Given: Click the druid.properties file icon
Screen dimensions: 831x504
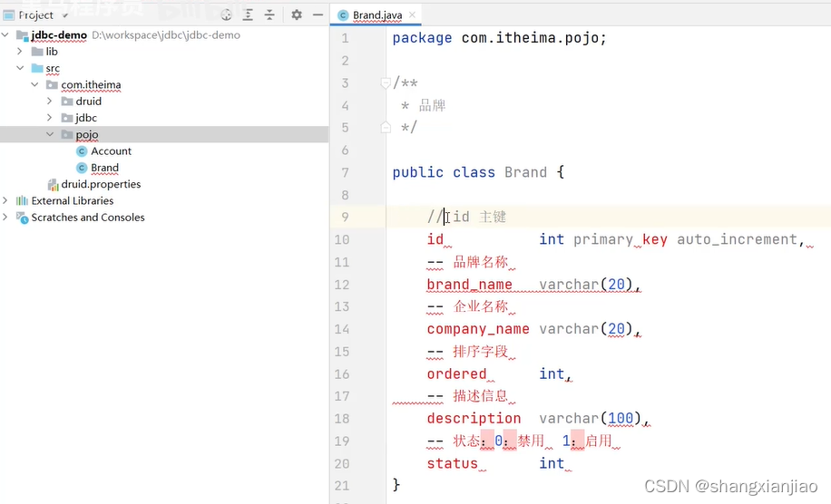Looking at the screenshot, I should (x=53, y=184).
